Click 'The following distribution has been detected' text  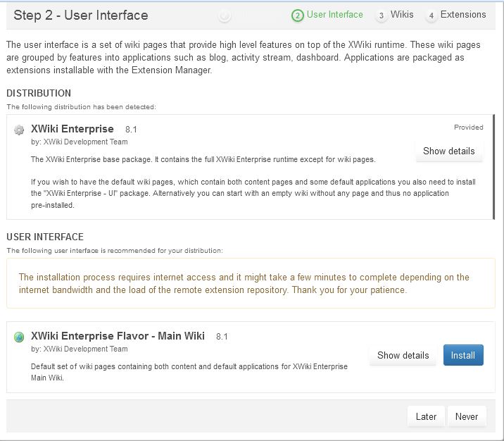tap(81, 107)
